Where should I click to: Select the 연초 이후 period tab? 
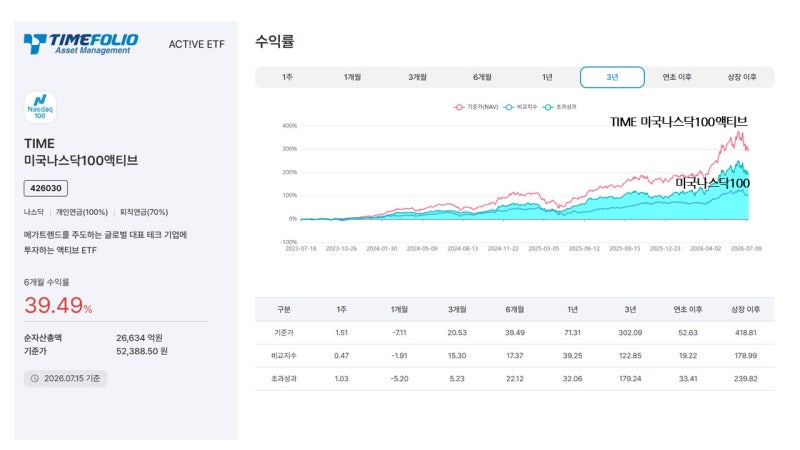click(x=677, y=77)
